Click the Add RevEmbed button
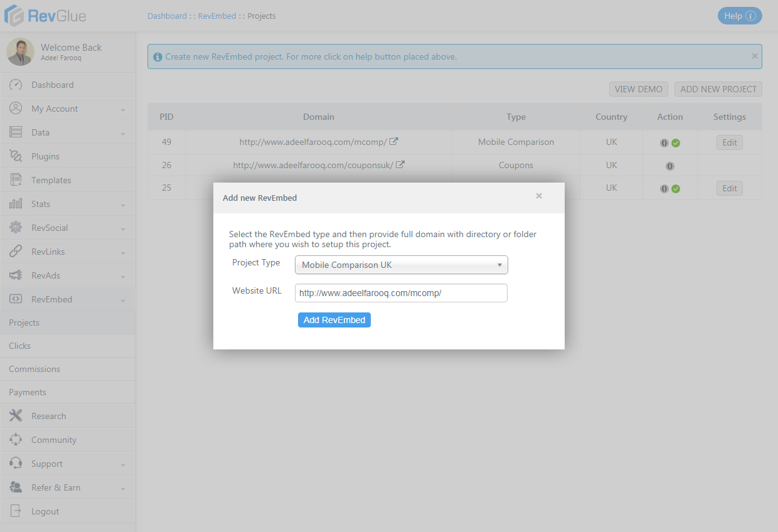The image size is (778, 532). coord(334,320)
